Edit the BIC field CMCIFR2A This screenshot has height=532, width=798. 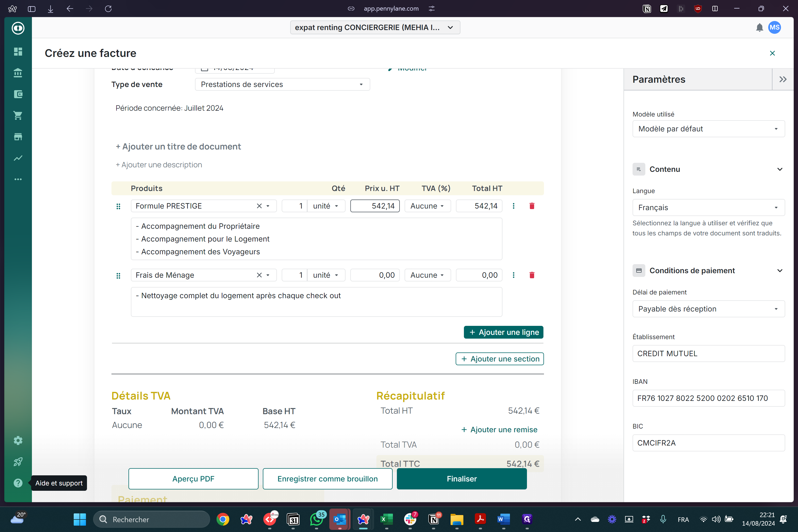tap(708, 443)
